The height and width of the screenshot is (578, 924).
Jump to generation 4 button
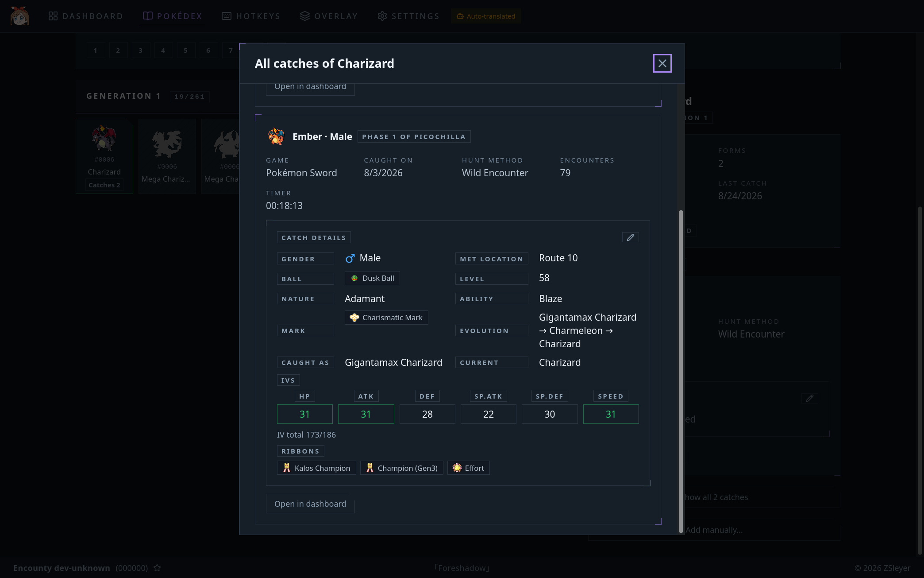(163, 50)
